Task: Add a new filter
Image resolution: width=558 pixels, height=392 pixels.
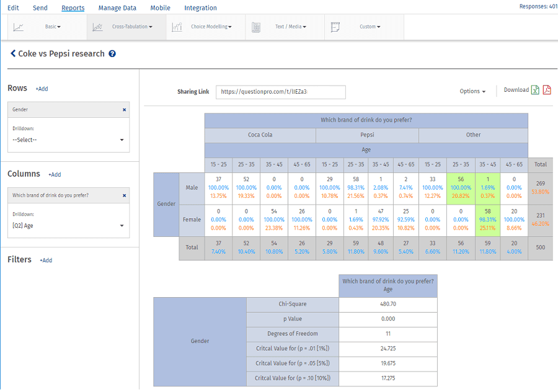Action: (x=46, y=261)
